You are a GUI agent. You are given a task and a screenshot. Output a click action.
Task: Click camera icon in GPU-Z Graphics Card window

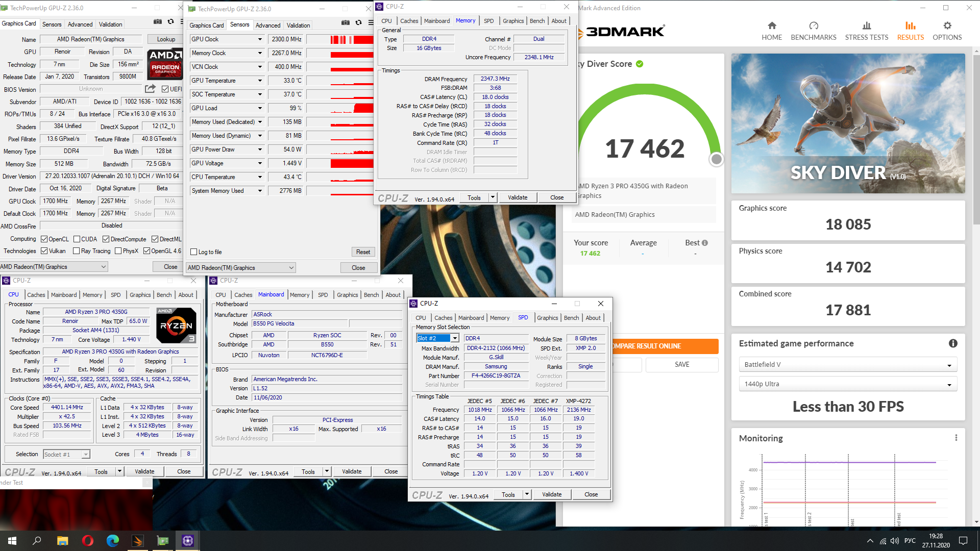click(158, 21)
